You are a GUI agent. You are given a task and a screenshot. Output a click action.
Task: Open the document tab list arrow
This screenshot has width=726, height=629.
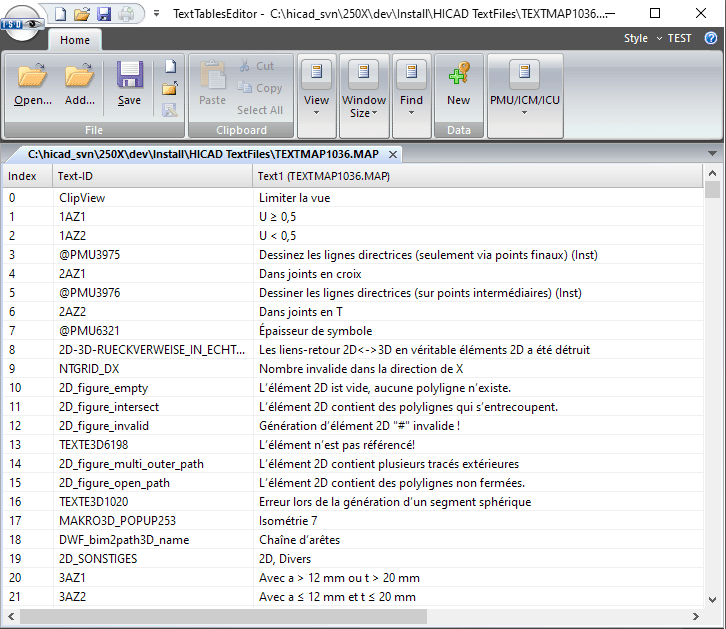[711, 155]
